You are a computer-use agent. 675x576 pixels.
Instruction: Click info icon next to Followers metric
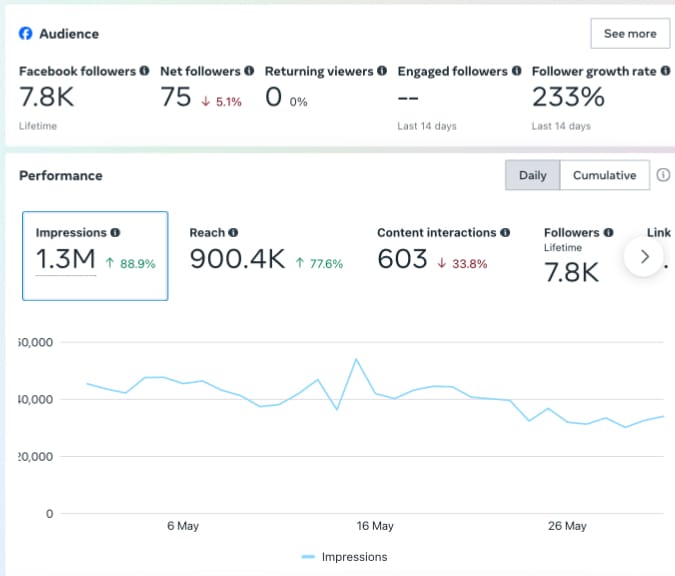tap(608, 233)
